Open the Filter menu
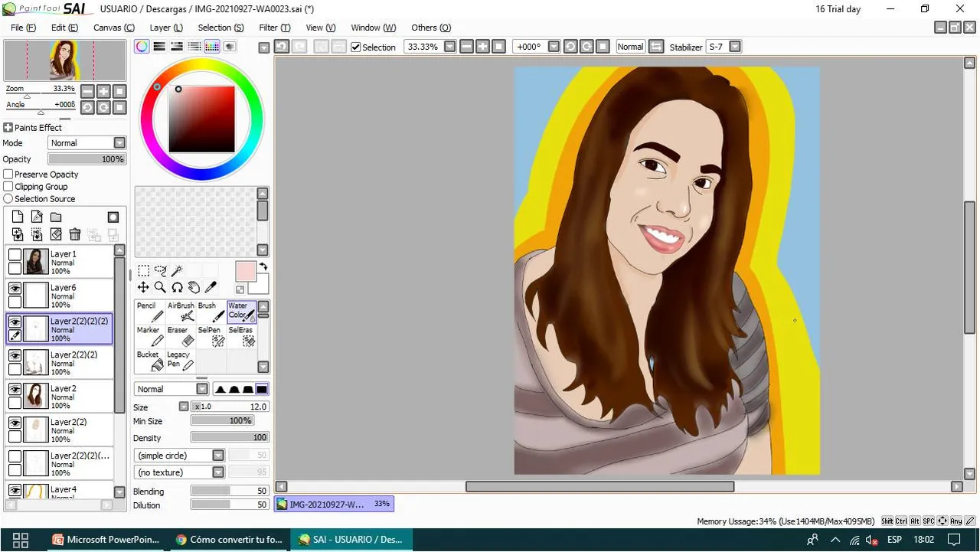The width and height of the screenshot is (980, 552). (x=274, y=28)
